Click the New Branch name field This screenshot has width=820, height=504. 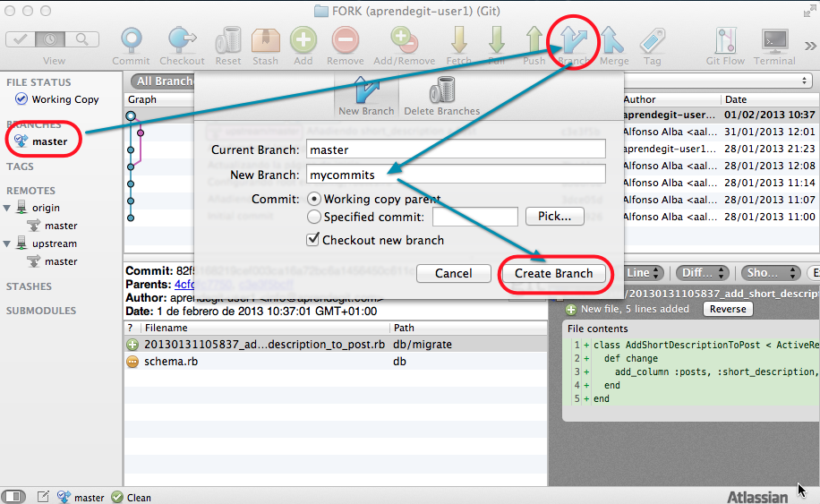456,175
